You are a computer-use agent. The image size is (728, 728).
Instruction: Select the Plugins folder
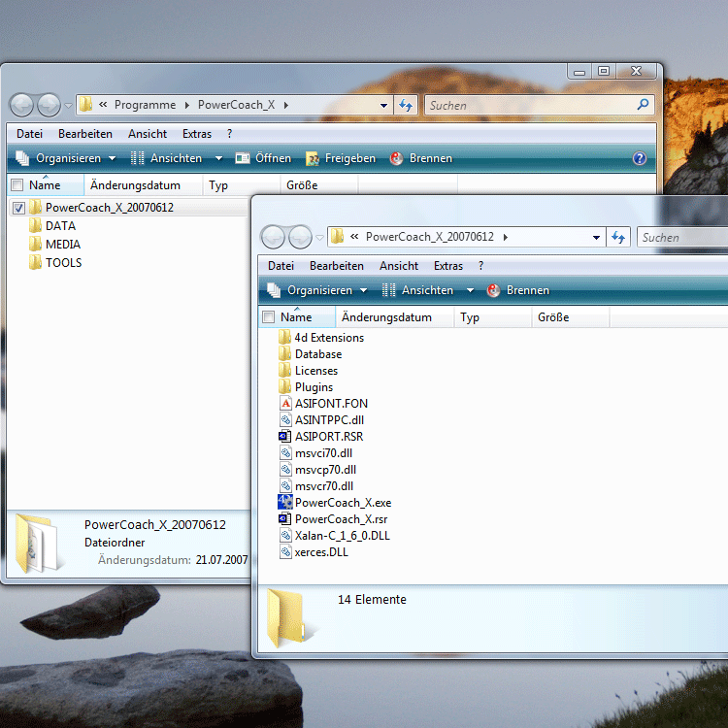pyautogui.click(x=306, y=387)
